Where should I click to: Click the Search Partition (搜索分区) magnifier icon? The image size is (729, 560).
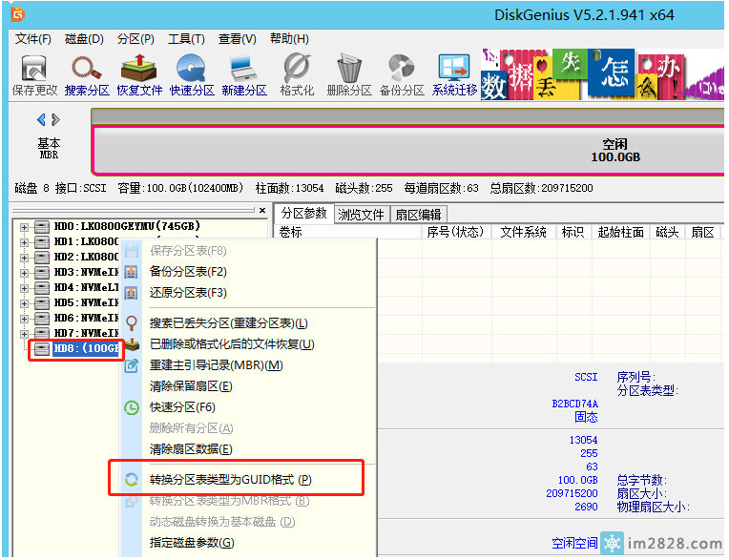click(x=88, y=74)
